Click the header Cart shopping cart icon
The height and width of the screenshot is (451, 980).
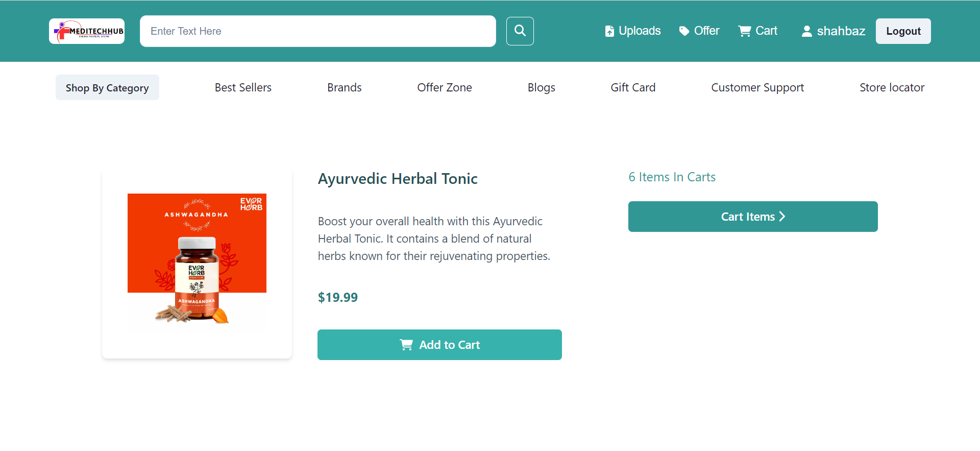[x=745, y=31]
